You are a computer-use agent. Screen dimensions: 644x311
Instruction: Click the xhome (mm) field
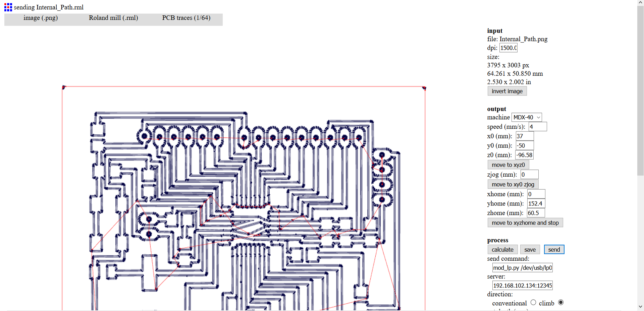(536, 194)
